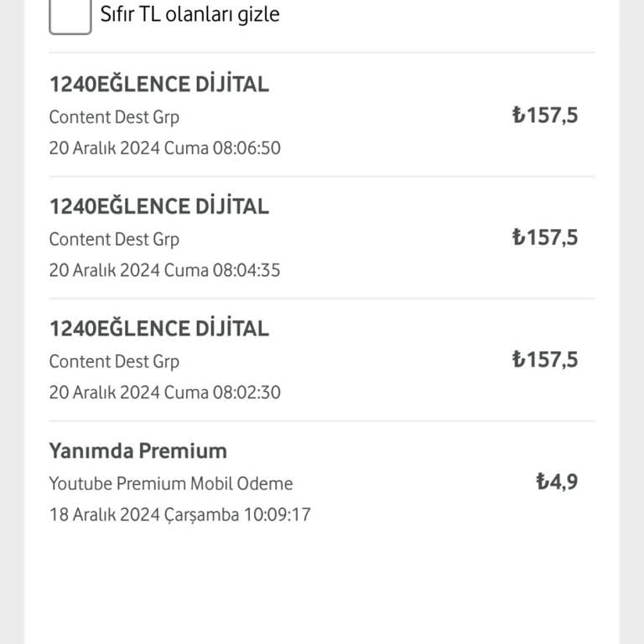
Task: Open the 1240EĞLENCE DİJİTAL title above 08:06:50
Action: (x=158, y=84)
